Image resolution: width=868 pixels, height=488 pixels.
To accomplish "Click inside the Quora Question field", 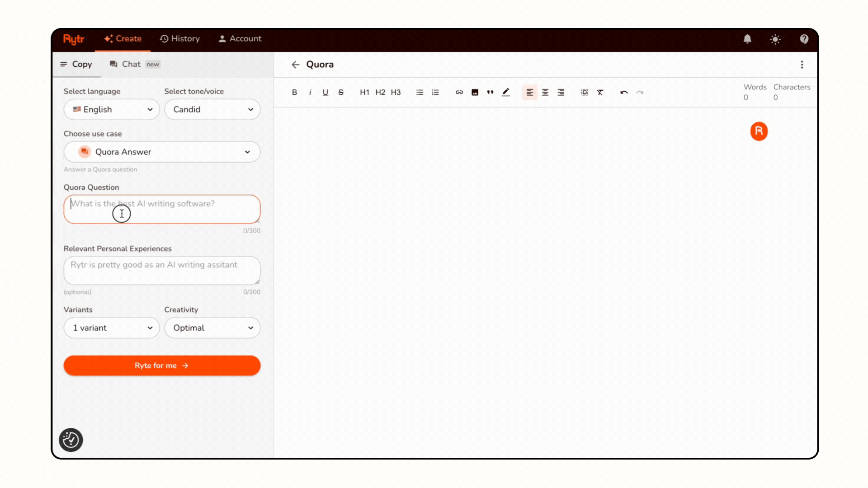I will click(162, 209).
